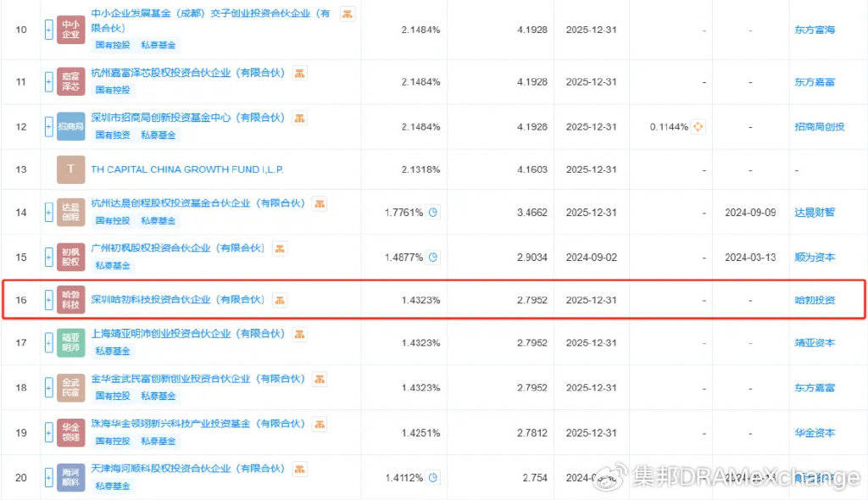Expand row 10 with the plus button
868x500 pixels.
coord(48,30)
